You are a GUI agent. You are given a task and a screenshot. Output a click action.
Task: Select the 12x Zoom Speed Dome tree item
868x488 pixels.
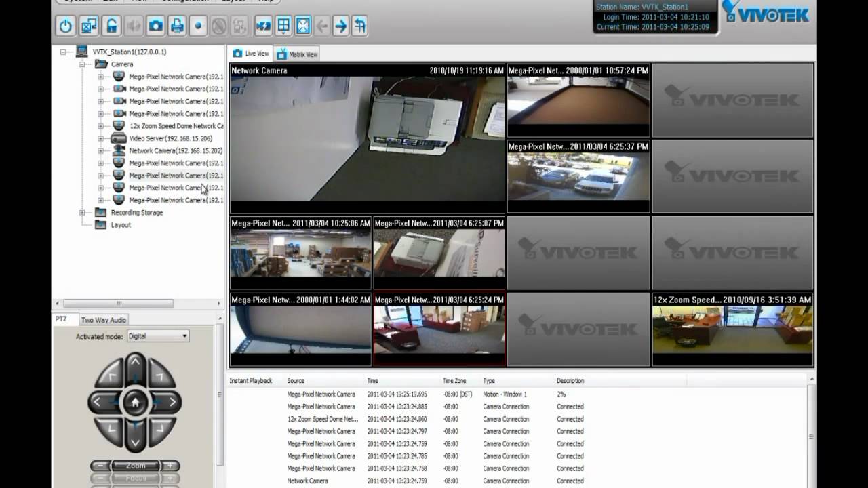(176, 126)
